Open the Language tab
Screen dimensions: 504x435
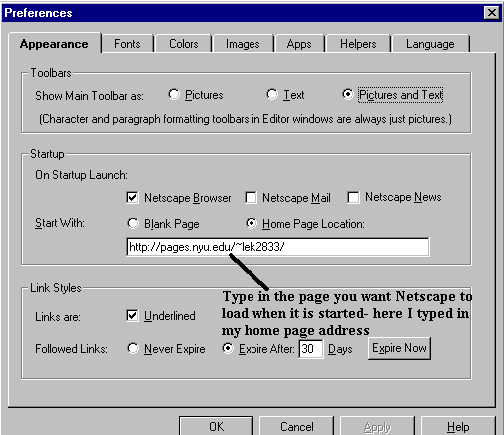[430, 44]
